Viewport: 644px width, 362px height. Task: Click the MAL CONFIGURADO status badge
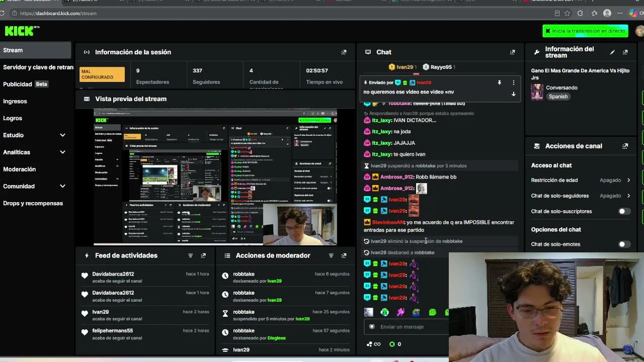102,74
